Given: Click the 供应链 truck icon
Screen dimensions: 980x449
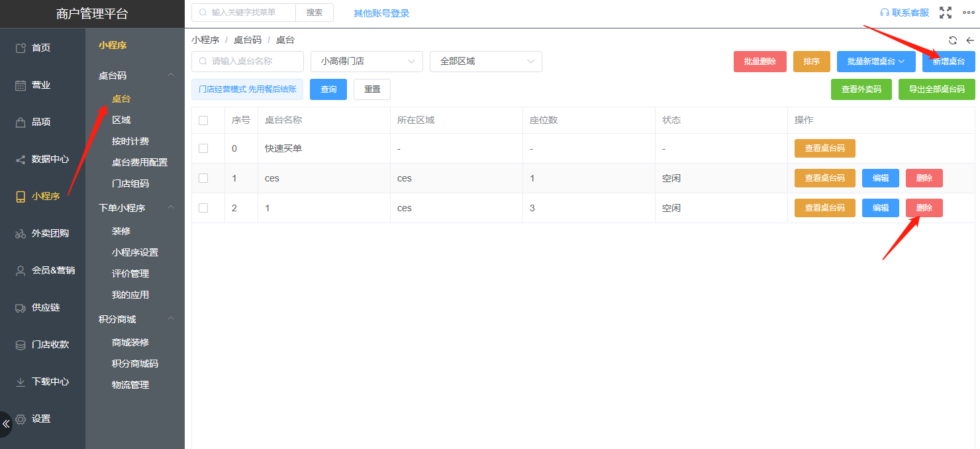Looking at the screenshot, I should pyautogui.click(x=21, y=307).
